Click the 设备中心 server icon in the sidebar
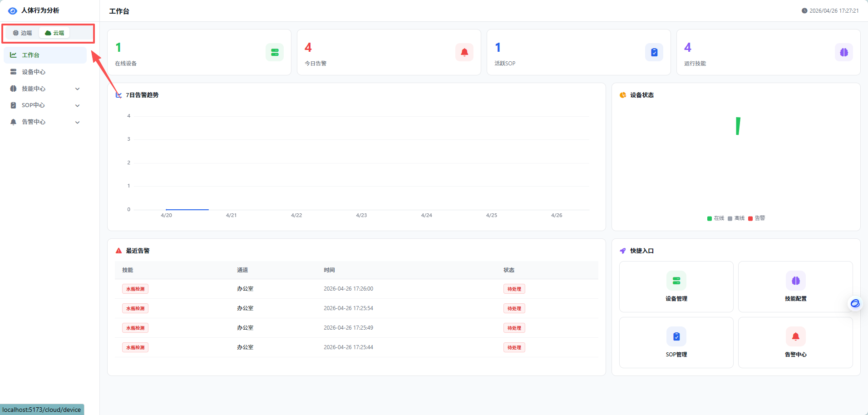Screen dimensions: 868x415 13,72
